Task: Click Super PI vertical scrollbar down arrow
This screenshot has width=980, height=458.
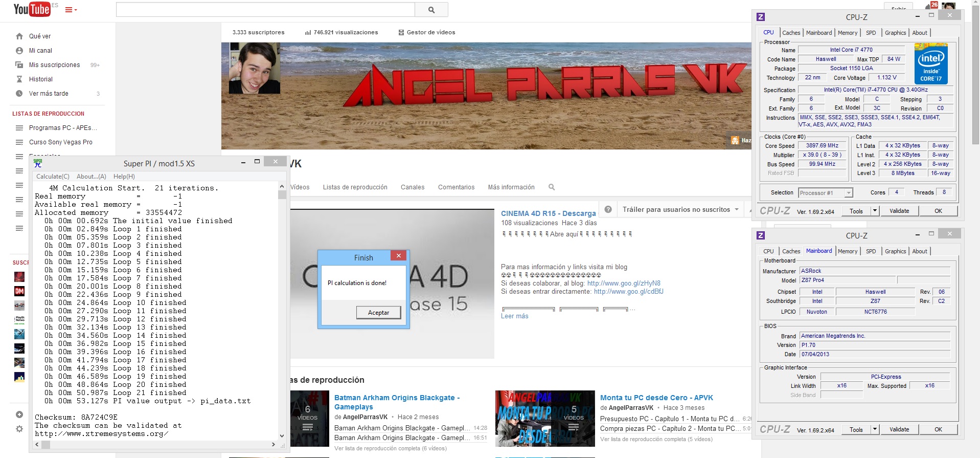Action: click(282, 436)
